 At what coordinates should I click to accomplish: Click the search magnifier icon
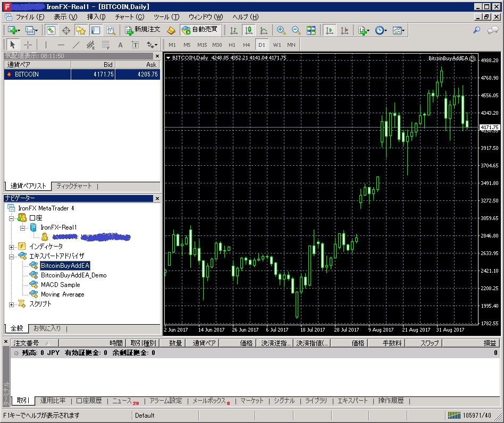(x=477, y=30)
